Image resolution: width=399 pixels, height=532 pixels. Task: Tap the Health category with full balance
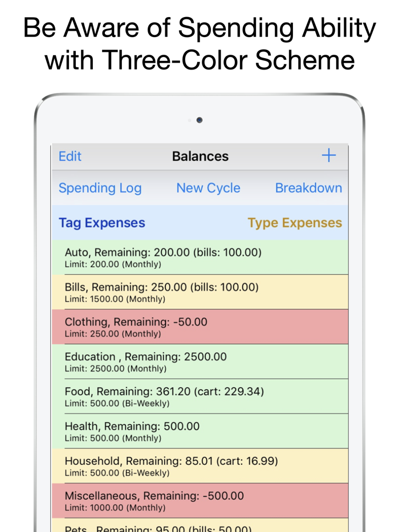tap(199, 432)
